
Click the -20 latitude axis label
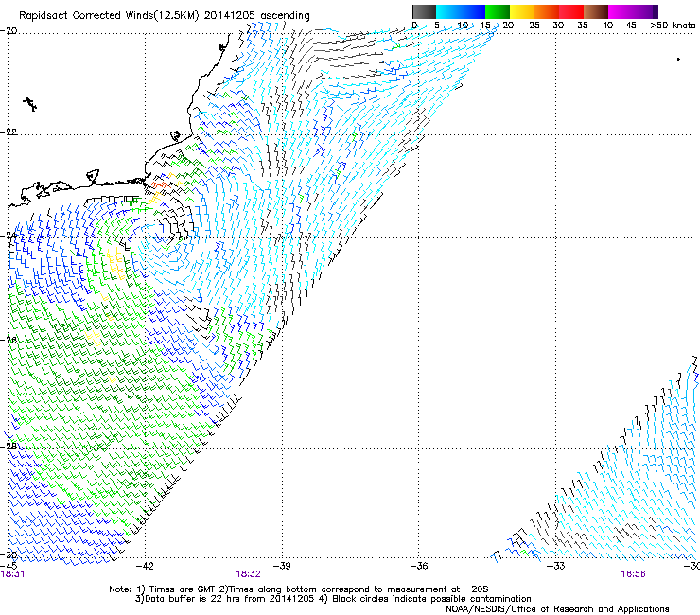(9, 31)
